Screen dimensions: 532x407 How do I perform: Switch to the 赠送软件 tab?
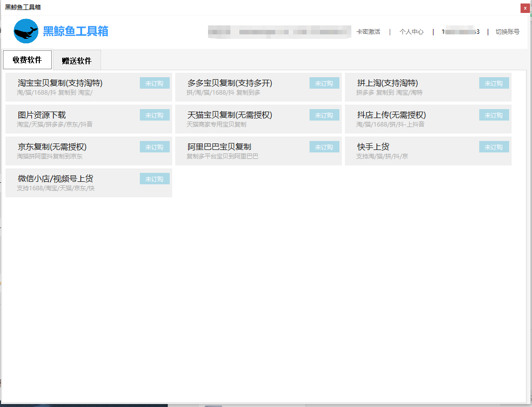click(77, 60)
